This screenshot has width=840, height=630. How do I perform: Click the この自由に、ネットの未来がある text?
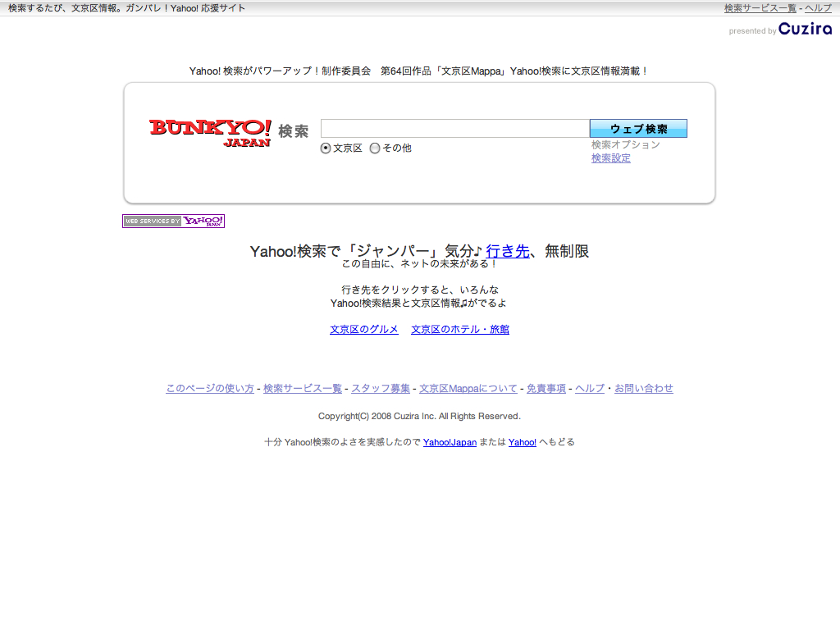pos(420,263)
